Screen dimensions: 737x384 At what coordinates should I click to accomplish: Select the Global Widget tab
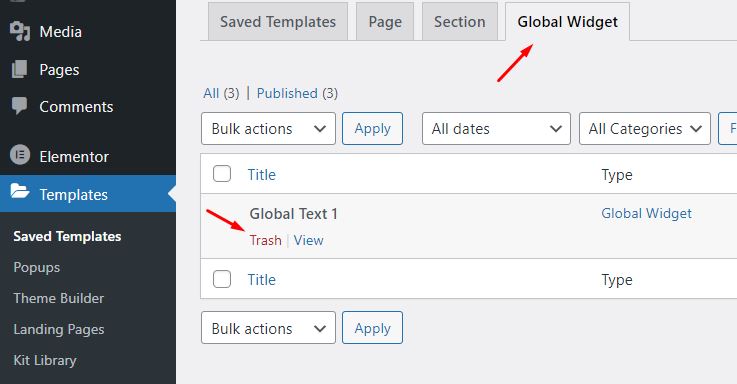pos(567,22)
